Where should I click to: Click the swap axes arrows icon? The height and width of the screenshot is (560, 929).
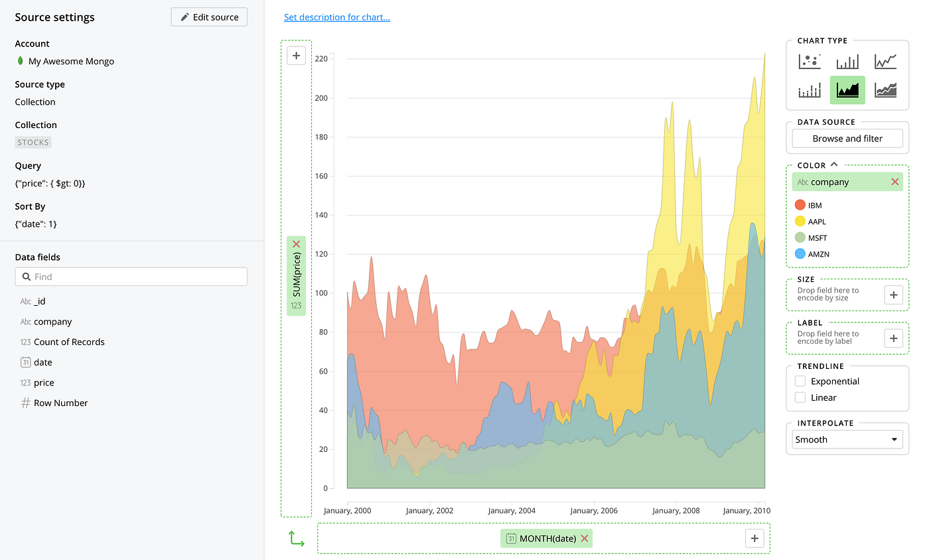[x=296, y=539]
